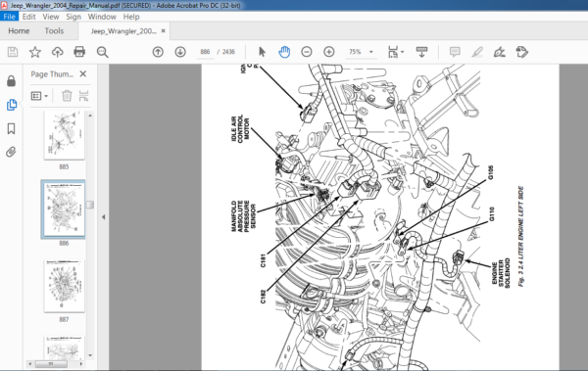588x371 pixels.
Task: Switch to the Tools tab
Action: 54,30
